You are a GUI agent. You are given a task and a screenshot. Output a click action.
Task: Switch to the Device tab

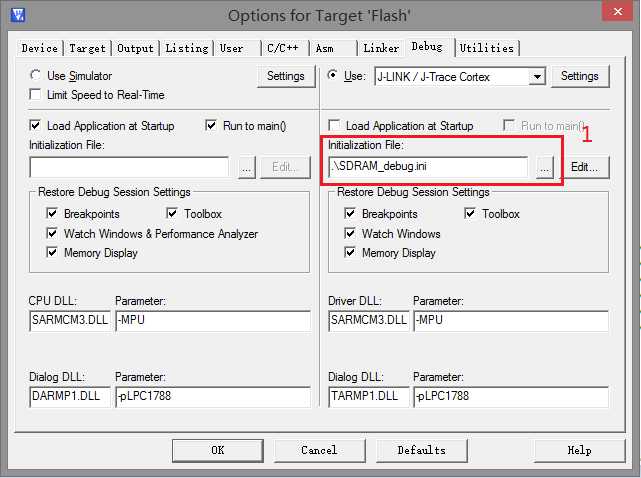40,48
